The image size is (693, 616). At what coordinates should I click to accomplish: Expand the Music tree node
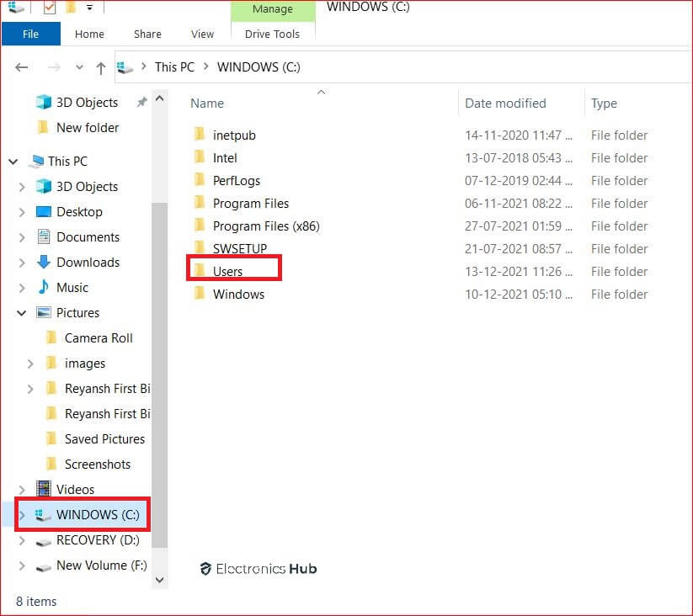(21, 288)
